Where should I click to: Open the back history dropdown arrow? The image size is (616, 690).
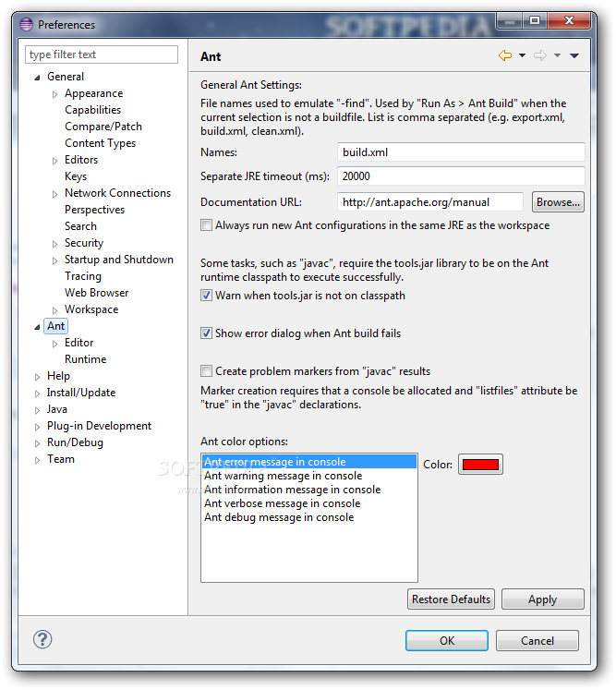[523, 55]
